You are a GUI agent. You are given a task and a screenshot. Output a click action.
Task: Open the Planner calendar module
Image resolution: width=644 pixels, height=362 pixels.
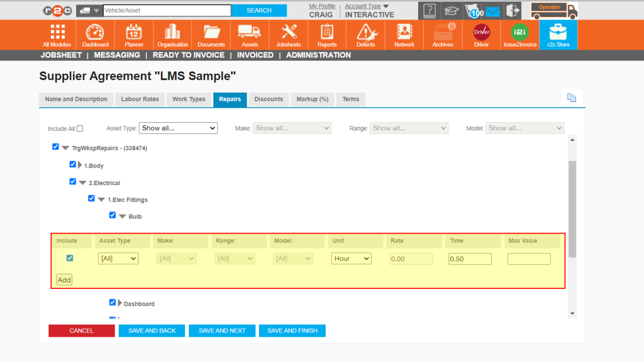[x=134, y=35]
